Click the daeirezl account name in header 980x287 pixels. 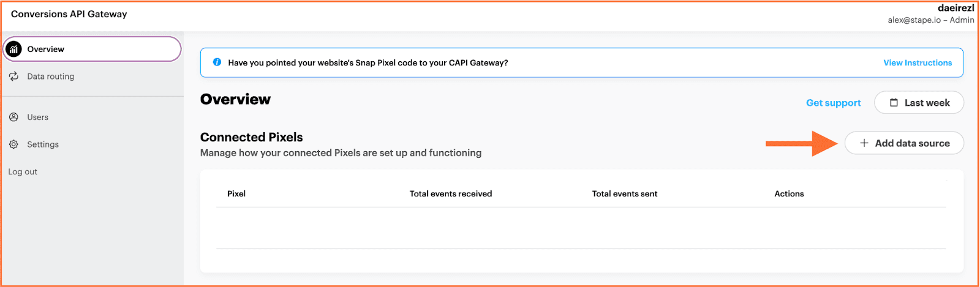pyautogui.click(x=956, y=8)
